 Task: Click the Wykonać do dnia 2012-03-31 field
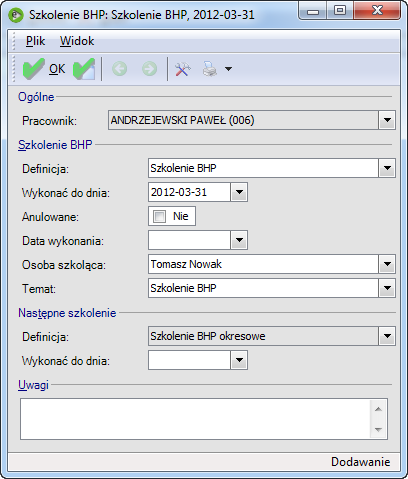[189, 192]
